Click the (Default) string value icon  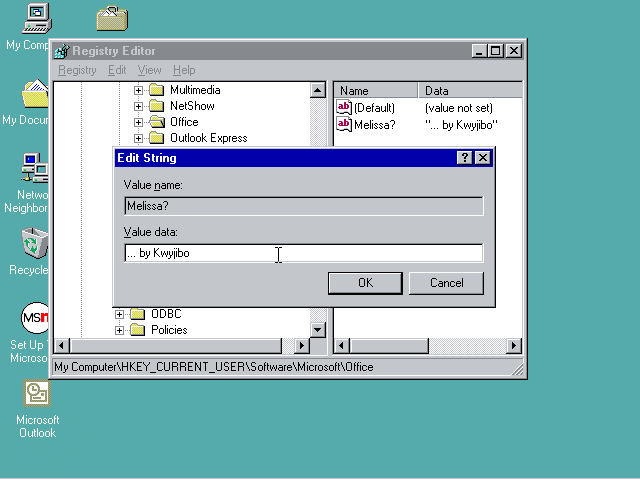click(344, 108)
